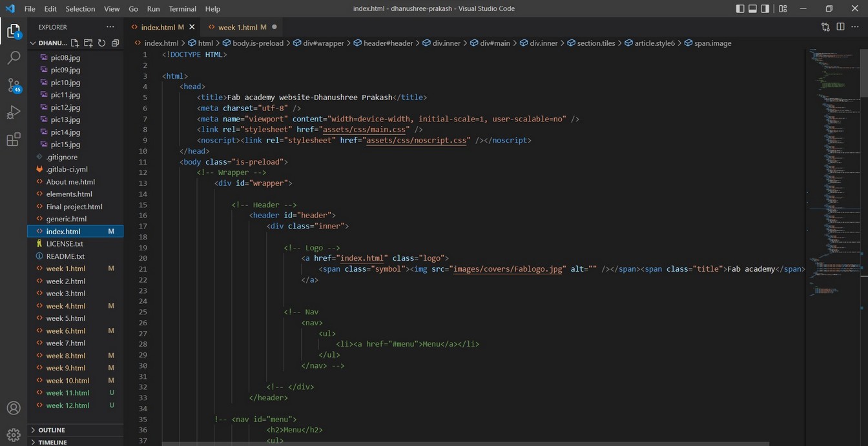
Task: Open the Accounts icon in activity bar
Action: (x=14, y=408)
